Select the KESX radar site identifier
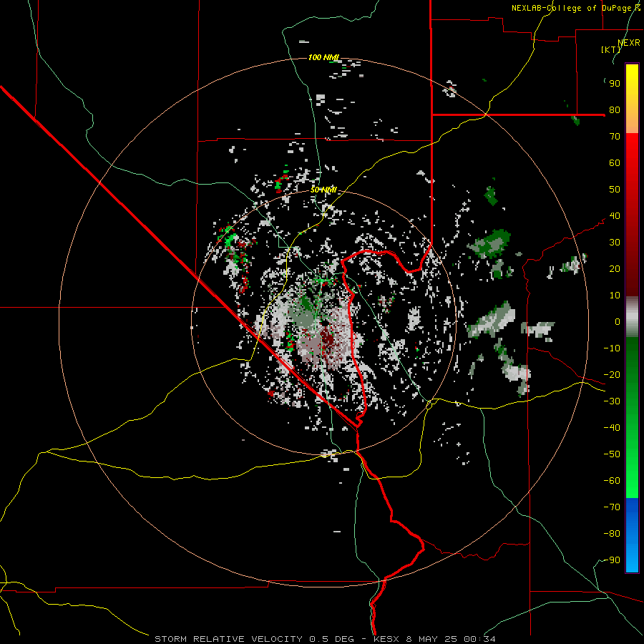The image size is (644, 644). (x=386, y=639)
